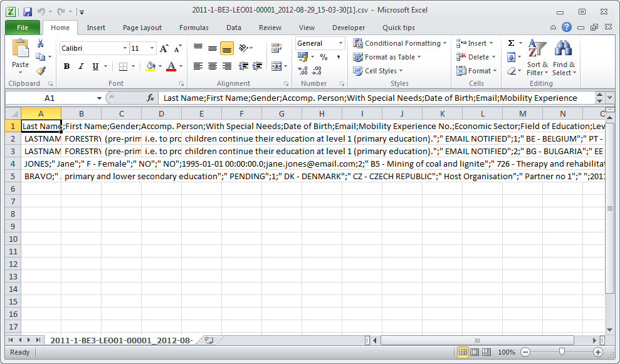The height and width of the screenshot is (364, 620).
Task: Click the Delete cells button
Action: coord(476,57)
